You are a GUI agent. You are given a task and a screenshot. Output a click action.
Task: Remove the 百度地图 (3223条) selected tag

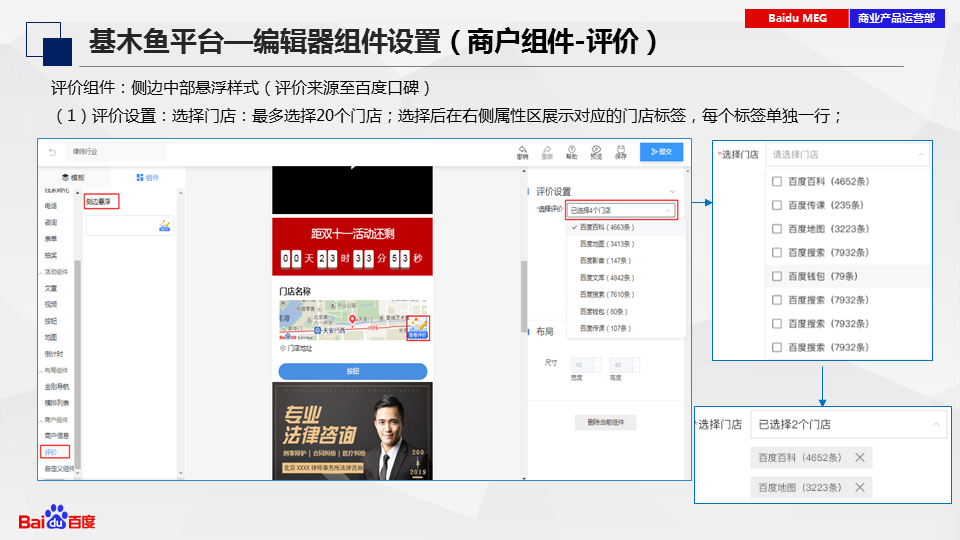click(x=860, y=487)
